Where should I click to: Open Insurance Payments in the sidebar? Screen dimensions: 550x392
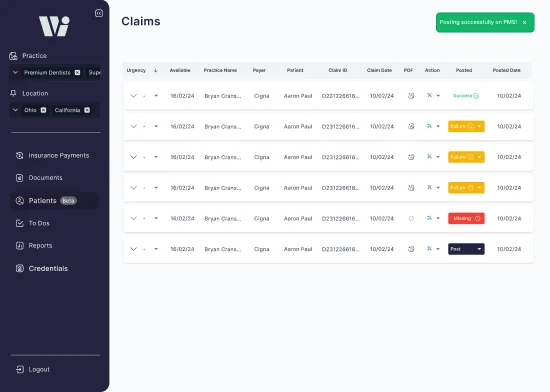click(52, 155)
